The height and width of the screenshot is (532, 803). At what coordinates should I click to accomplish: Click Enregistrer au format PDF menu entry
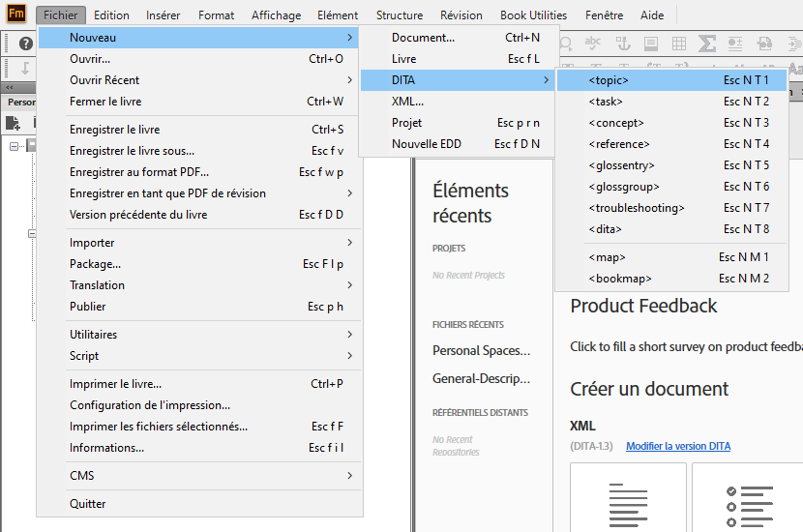139,172
